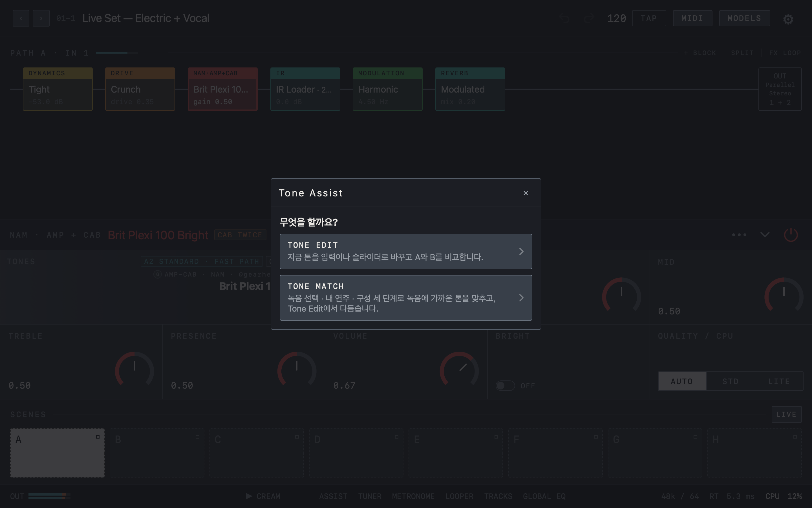Image resolution: width=812 pixels, height=508 pixels.
Task: Select scene A
Action: pyautogui.click(x=58, y=453)
